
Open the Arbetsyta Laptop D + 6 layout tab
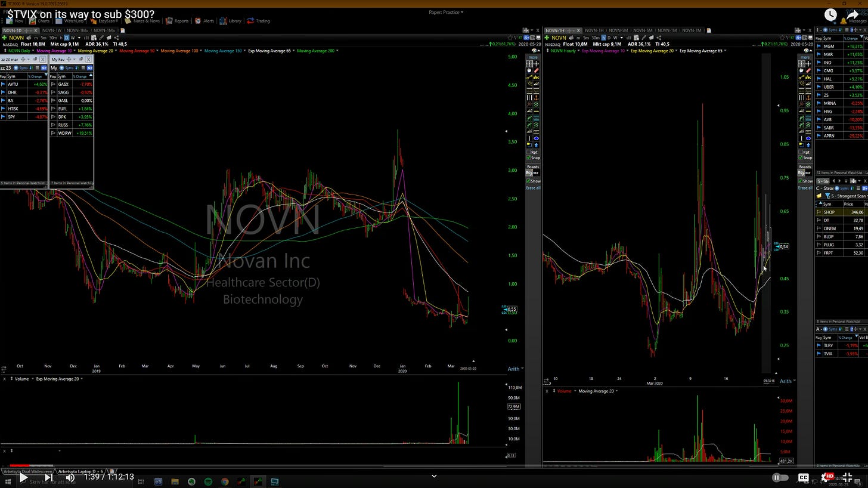pos(80,471)
